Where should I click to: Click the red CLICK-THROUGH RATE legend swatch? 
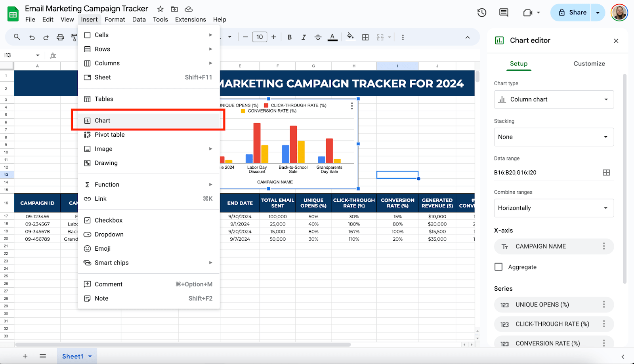tap(266, 105)
